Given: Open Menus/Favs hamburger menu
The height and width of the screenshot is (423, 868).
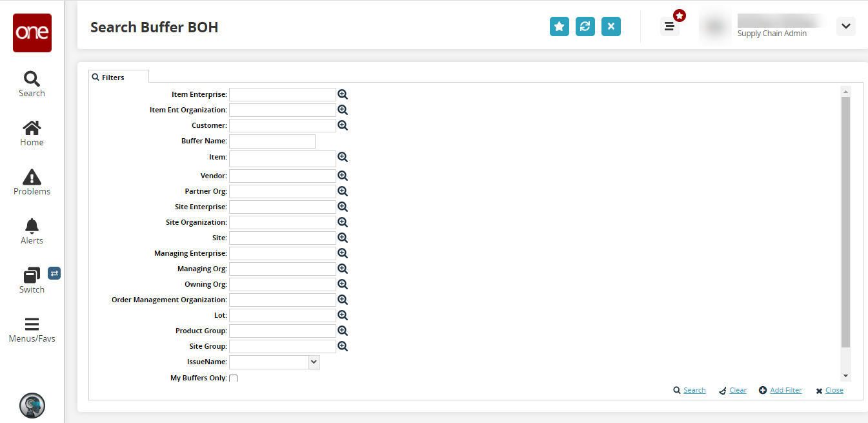Looking at the screenshot, I should point(32,330).
